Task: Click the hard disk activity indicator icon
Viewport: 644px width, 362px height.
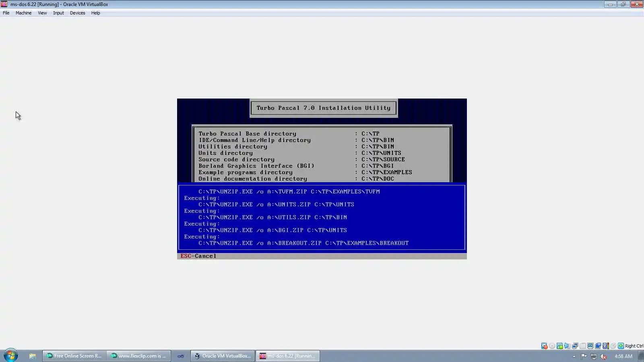Action: point(544,346)
